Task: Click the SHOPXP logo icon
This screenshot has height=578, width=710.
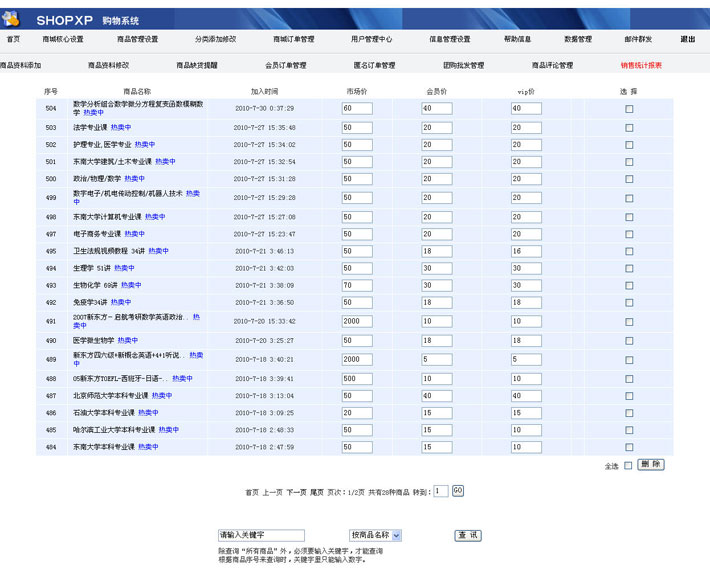Action: click(x=11, y=19)
